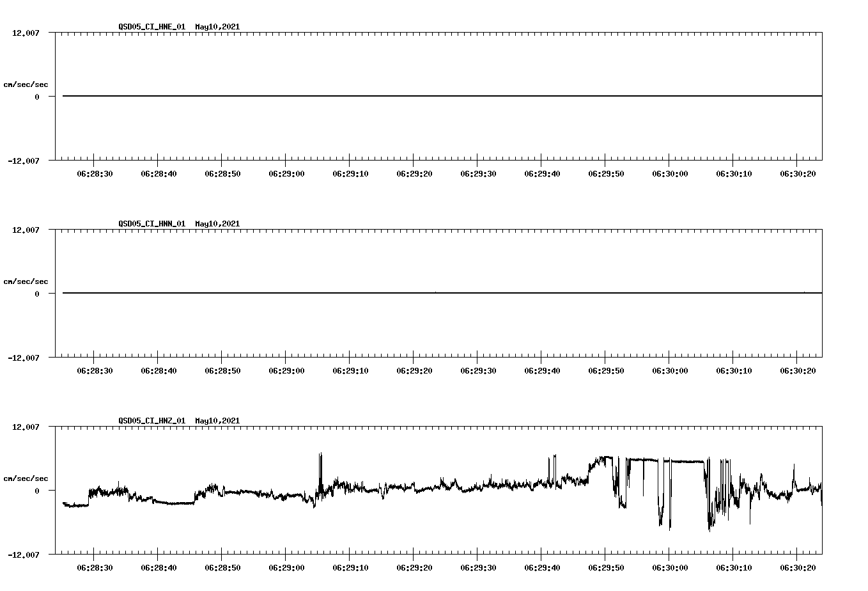The width and height of the screenshot is (868, 591).
Task: Click 06:29:50 time label under HNZ plot
Action: tap(606, 567)
